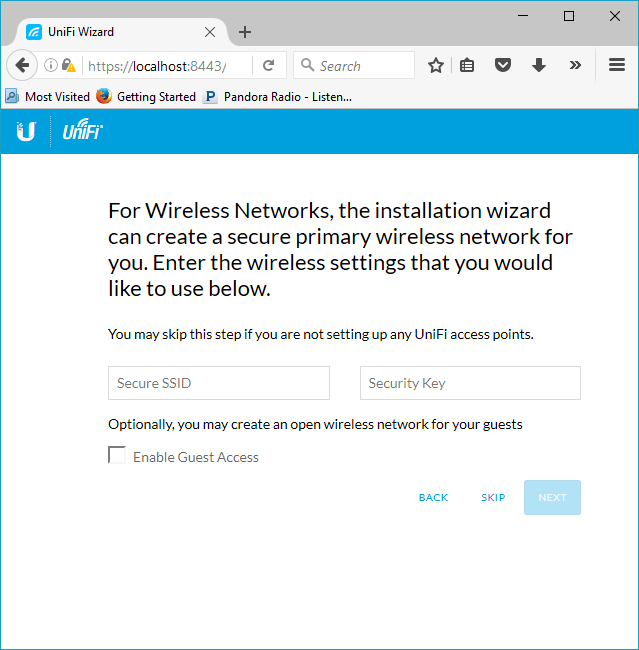
Task: Reload the page with the refresh icon
Action: click(268, 66)
